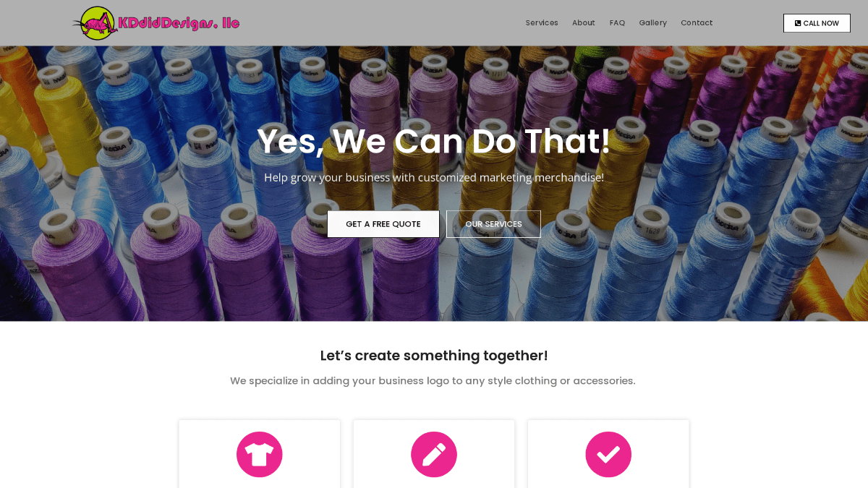Click the pink checkmark icon
This screenshot has height=488, width=868.
(608, 454)
